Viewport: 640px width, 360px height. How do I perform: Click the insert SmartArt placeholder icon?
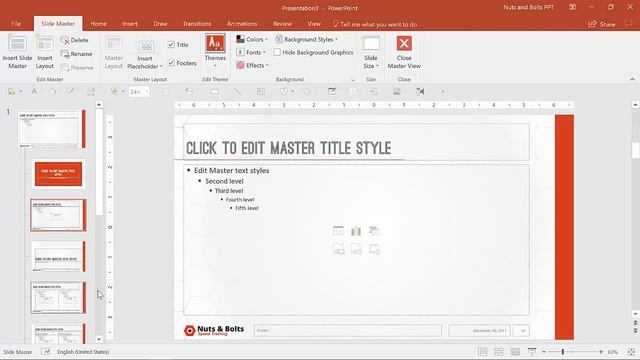coord(374,231)
